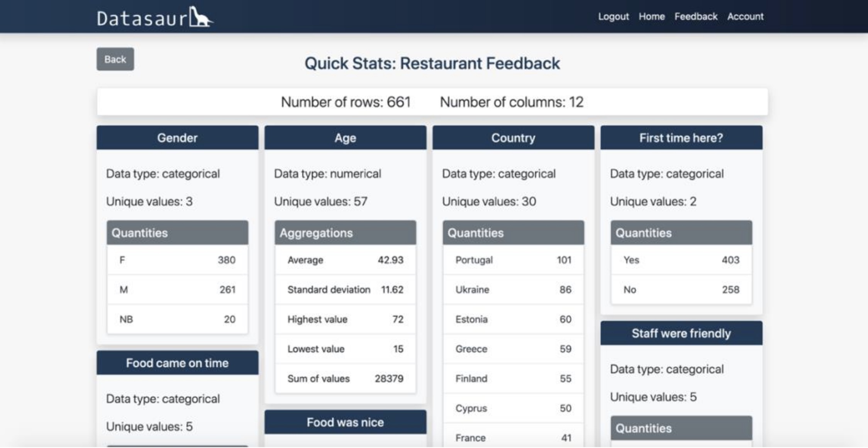This screenshot has width=868, height=448.
Task: Go to the Account page
Action: (x=745, y=17)
